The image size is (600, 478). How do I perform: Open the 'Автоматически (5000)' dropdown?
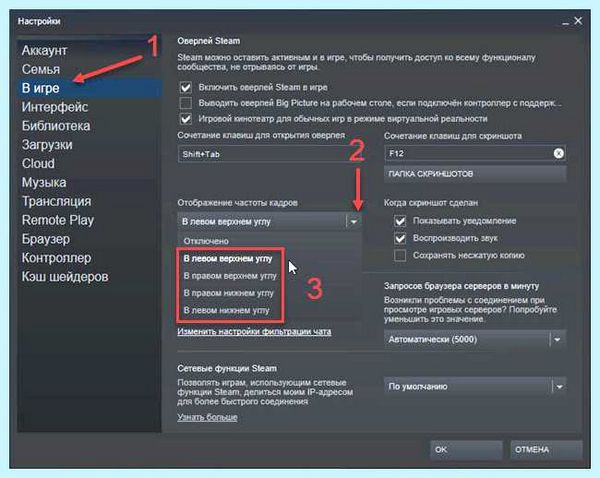(475, 339)
